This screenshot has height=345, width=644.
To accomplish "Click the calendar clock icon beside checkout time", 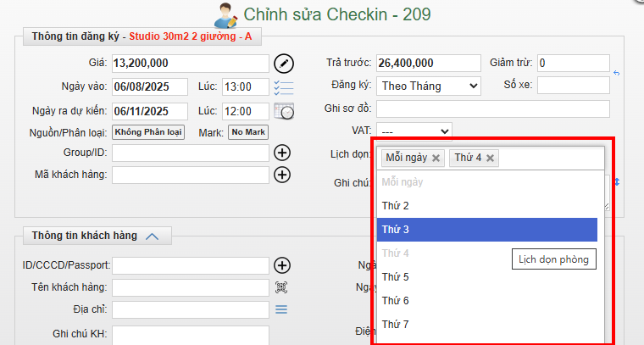I will [x=283, y=111].
